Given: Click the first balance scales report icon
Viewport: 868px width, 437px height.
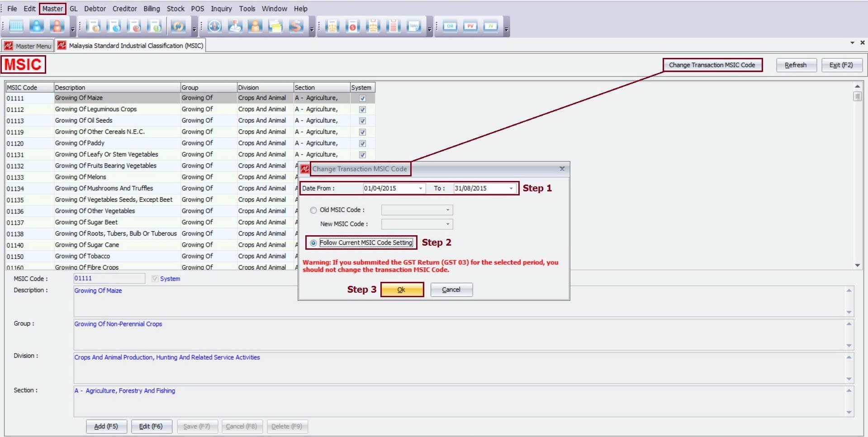Looking at the screenshot, I should 332,26.
